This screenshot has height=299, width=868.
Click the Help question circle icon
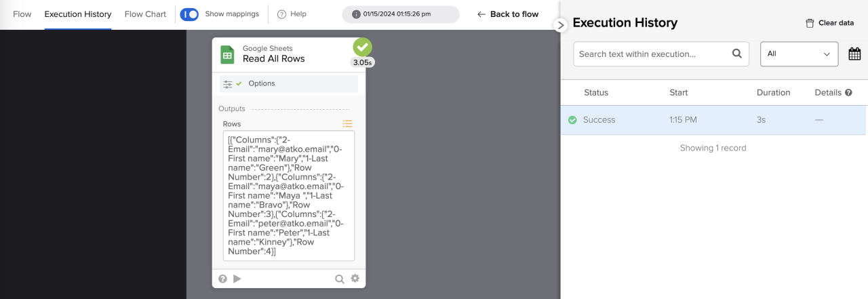click(281, 14)
